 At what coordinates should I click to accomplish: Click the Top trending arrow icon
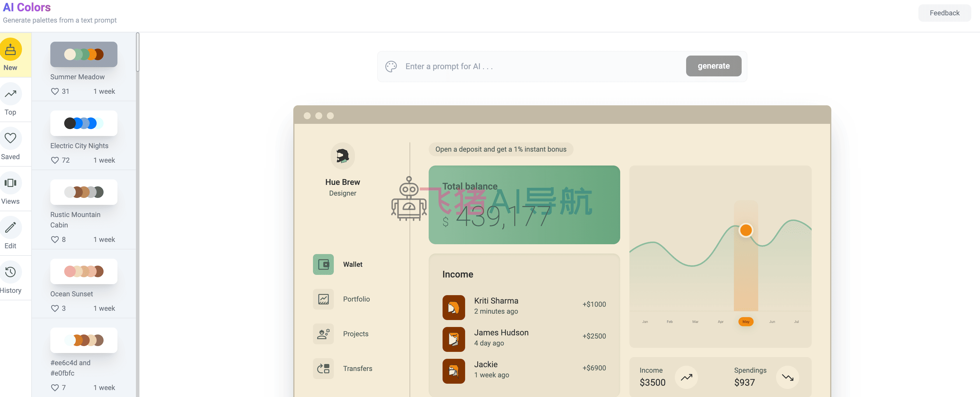point(10,94)
